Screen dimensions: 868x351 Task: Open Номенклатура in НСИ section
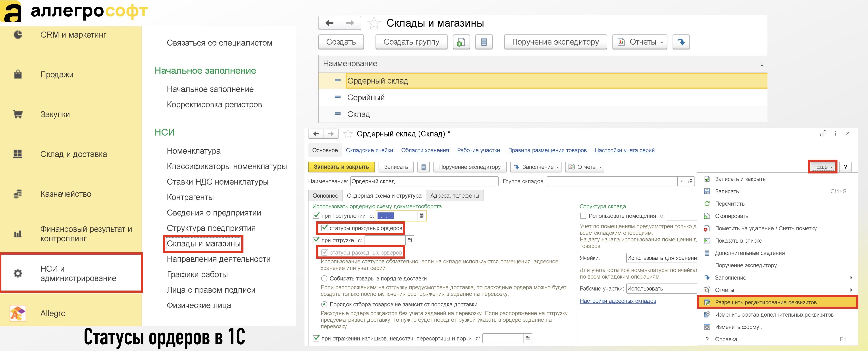(194, 151)
